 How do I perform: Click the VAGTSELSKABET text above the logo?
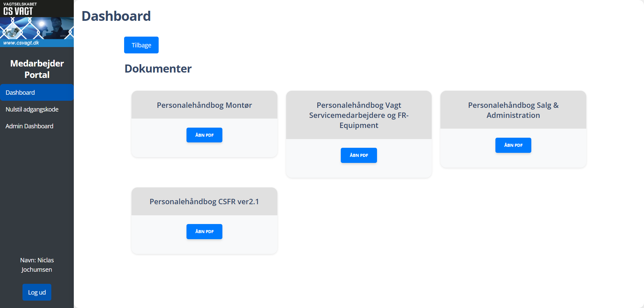(20, 4)
